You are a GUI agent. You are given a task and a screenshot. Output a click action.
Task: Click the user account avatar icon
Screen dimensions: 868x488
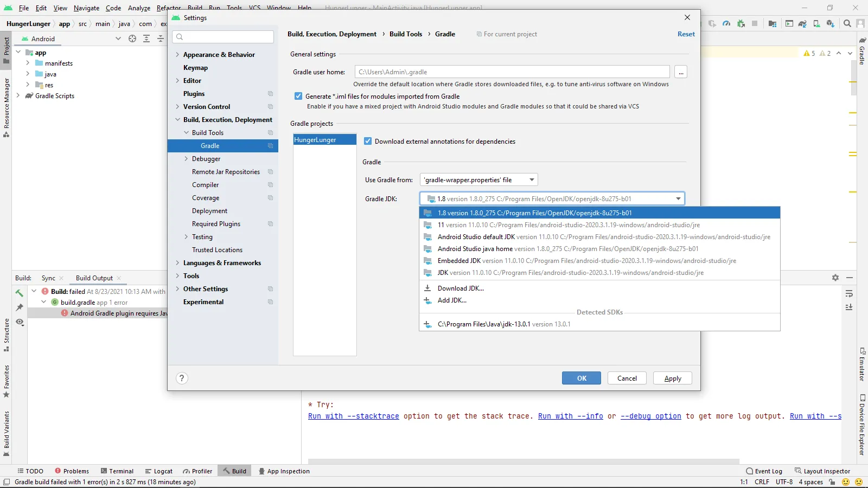click(860, 24)
